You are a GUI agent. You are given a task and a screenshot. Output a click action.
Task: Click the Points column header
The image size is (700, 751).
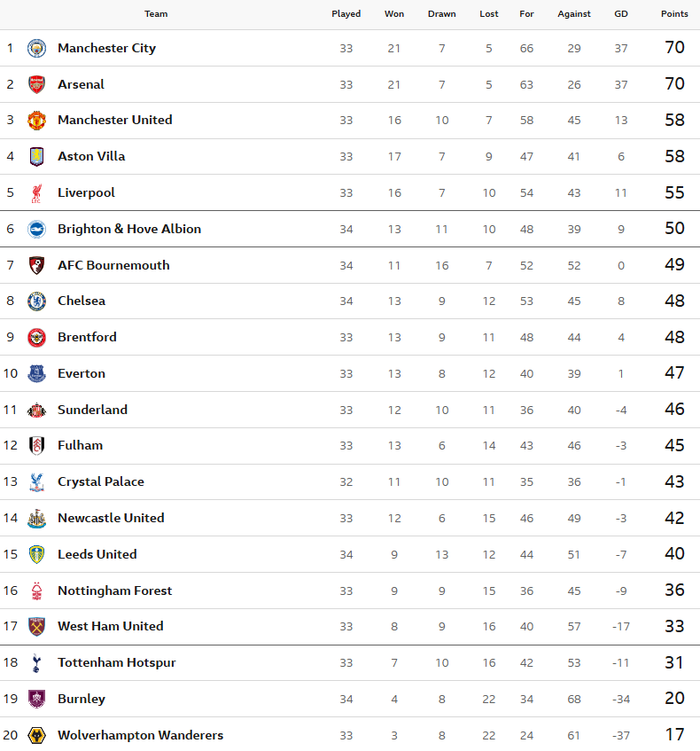674,14
